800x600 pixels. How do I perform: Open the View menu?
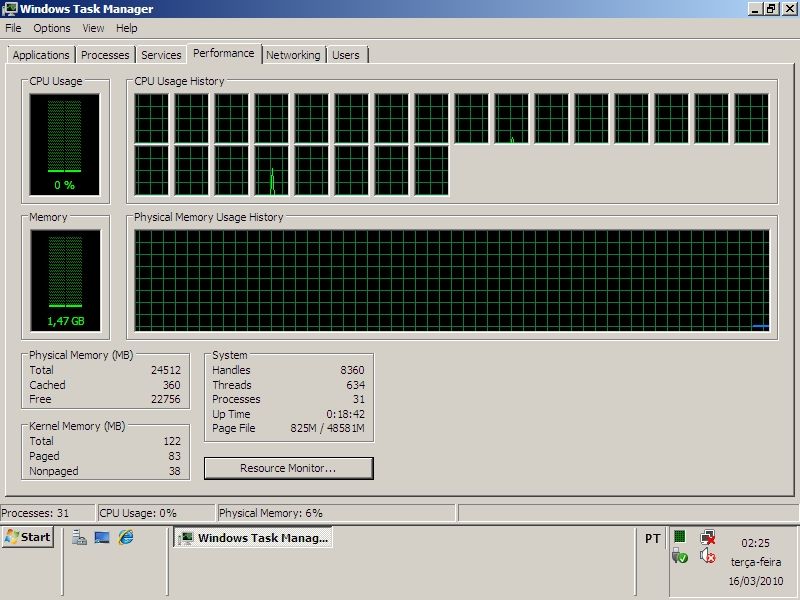point(93,28)
